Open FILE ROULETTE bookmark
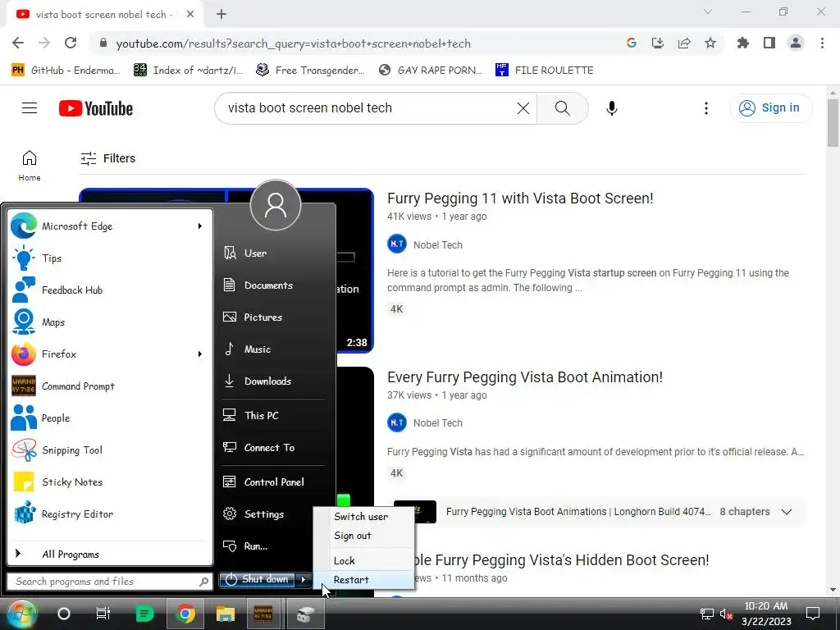This screenshot has height=630, width=840. click(x=545, y=71)
